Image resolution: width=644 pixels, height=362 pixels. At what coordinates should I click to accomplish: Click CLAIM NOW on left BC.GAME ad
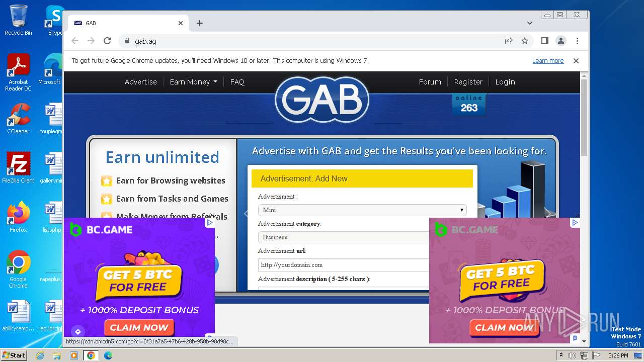pos(139,327)
